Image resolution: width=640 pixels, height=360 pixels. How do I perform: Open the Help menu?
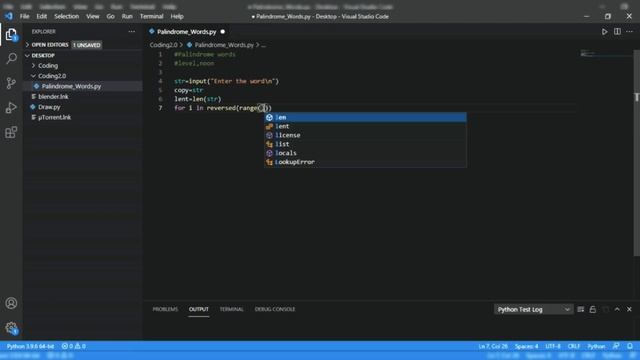pyautogui.click(x=177, y=16)
